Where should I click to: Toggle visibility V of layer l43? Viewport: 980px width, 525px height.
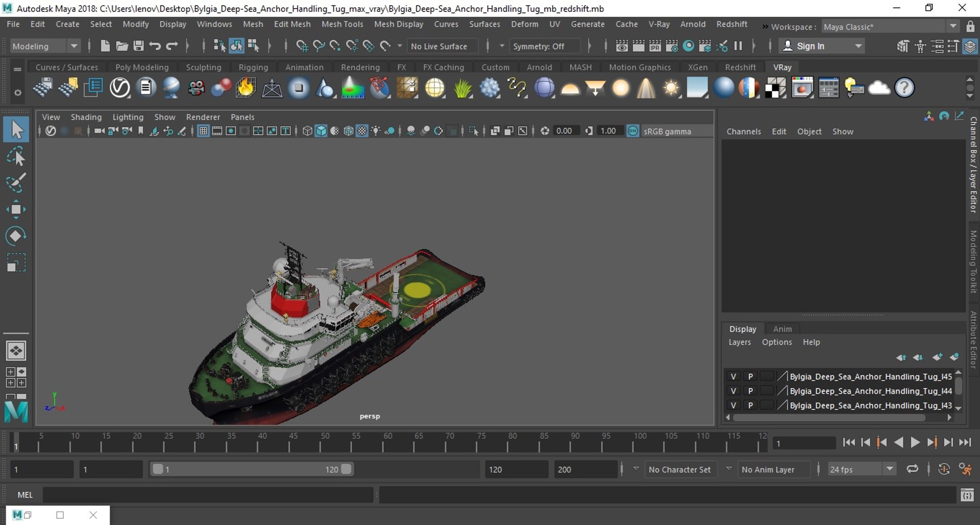[733, 405]
